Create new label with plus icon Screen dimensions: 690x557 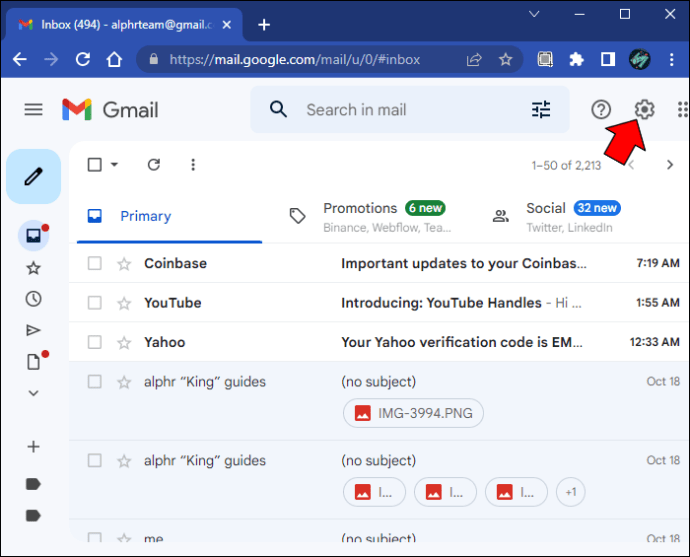pyautogui.click(x=33, y=447)
